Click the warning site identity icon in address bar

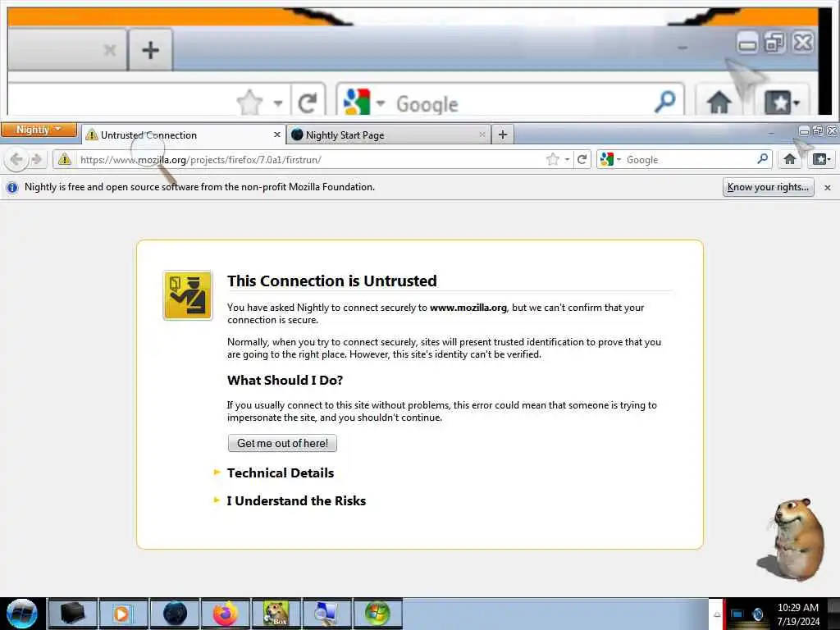(65, 159)
